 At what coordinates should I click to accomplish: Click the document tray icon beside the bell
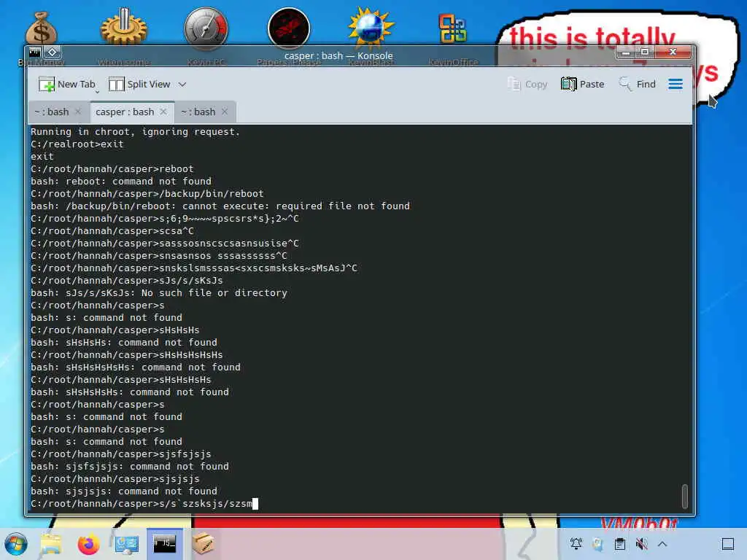[597, 544]
